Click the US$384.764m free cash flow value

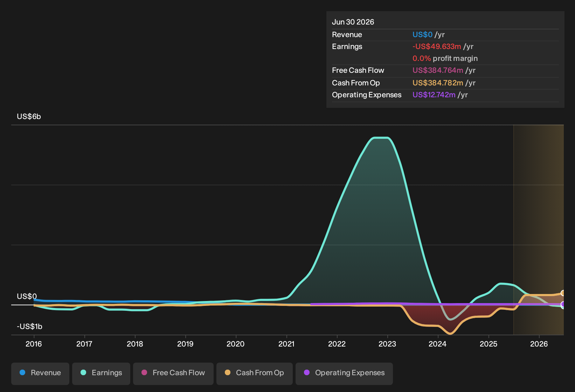click(438, 70)
